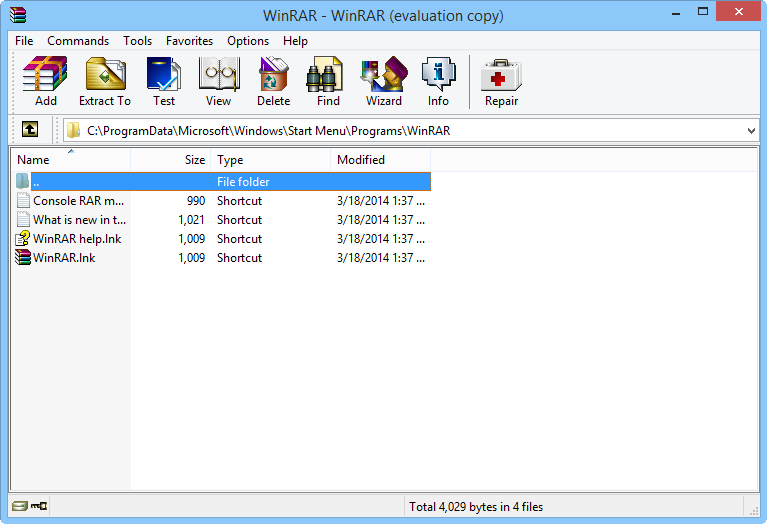Image resolution: width=767 pixels, height=524 pixels.
Task: Select the WinRAR help.lnk file
Action: click(x=76, y=239)
